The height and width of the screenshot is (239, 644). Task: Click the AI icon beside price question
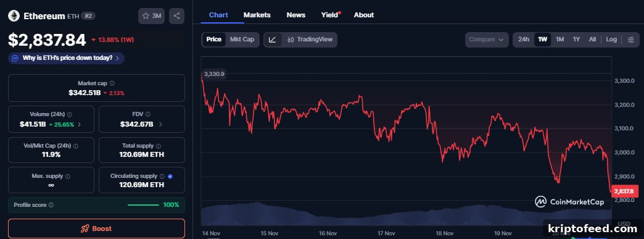coord(15,58)
